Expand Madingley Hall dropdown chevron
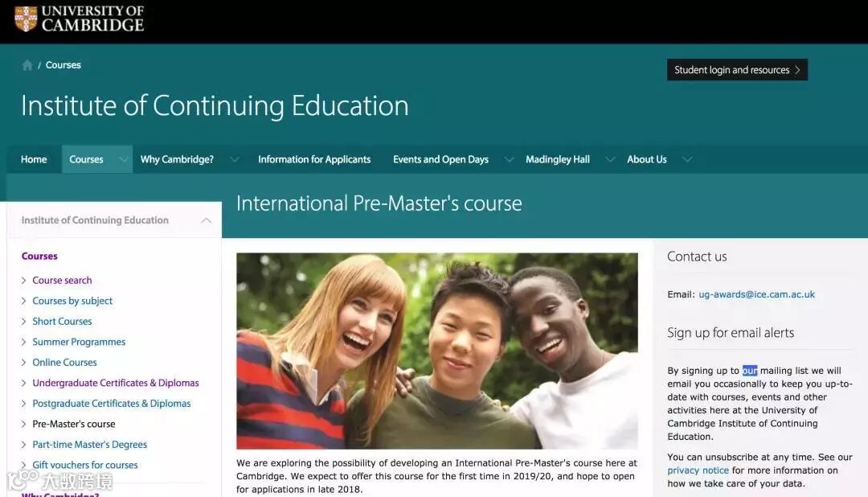868x497 pixels. tap(610, 159)
